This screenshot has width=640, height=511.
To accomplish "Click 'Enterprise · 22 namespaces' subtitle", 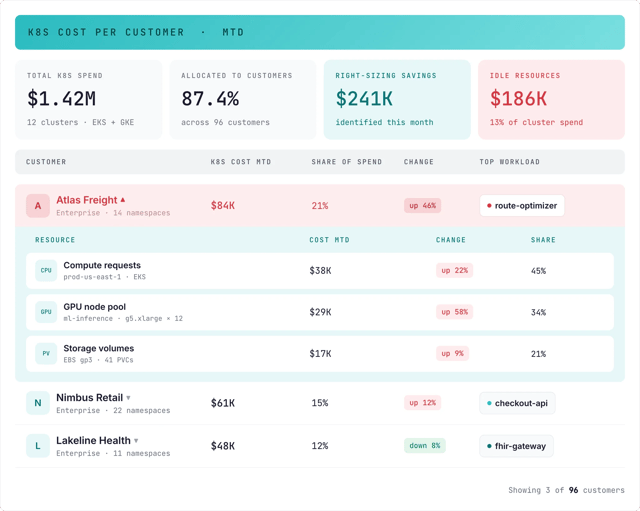I will [113, 411].
